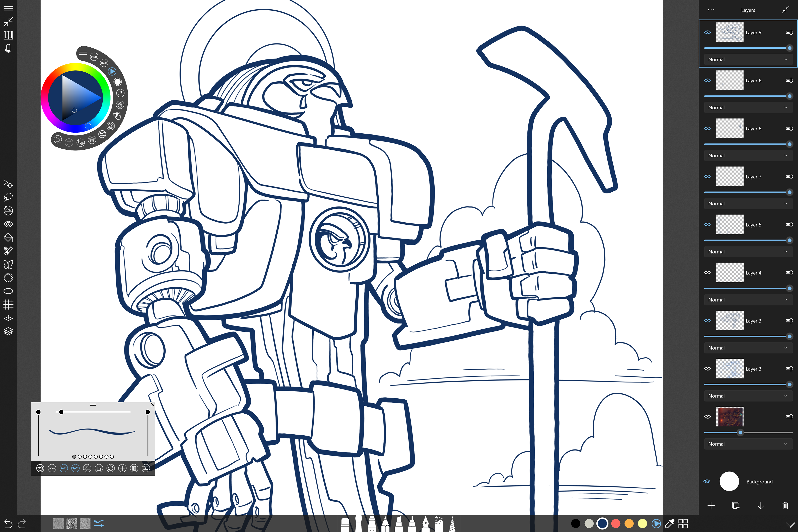Select the reference photo layer thumbnail

click(x=730, y=417)
